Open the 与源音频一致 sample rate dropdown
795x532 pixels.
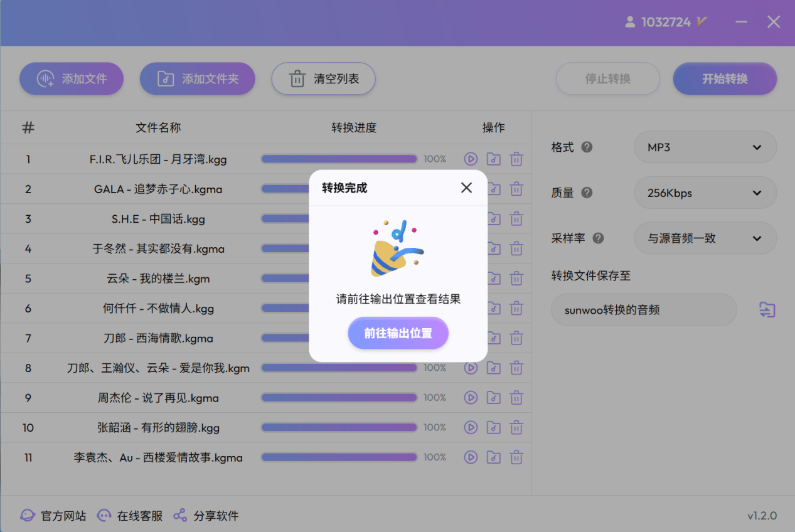pos(705,238)
